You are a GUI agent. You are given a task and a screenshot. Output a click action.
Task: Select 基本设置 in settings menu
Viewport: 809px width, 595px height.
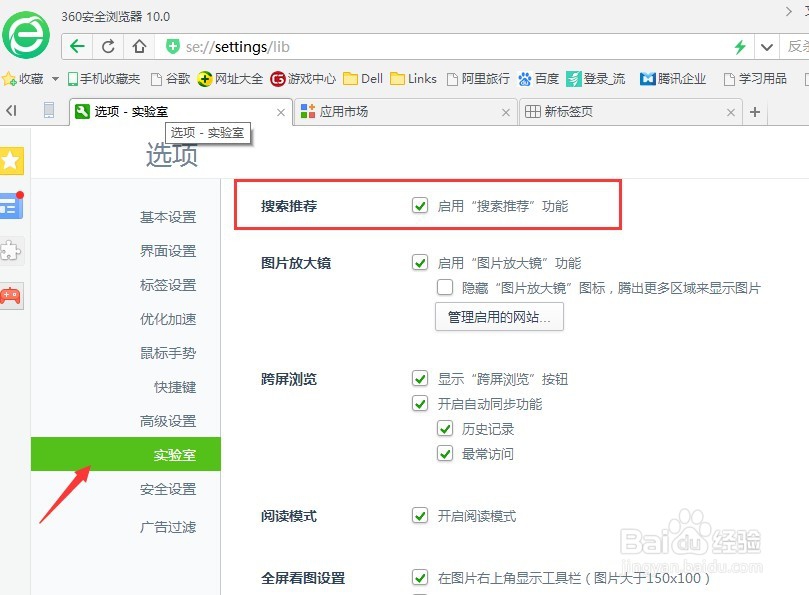point(168,217)
